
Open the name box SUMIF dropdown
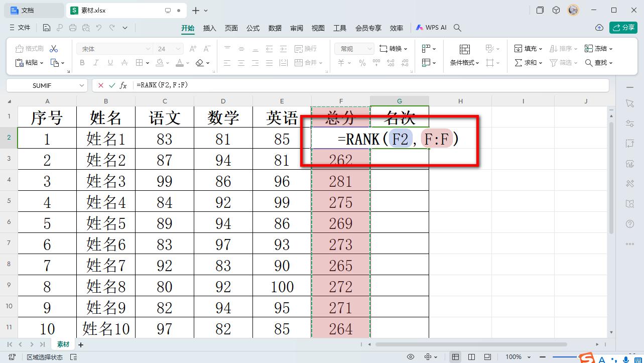(82, 86)
